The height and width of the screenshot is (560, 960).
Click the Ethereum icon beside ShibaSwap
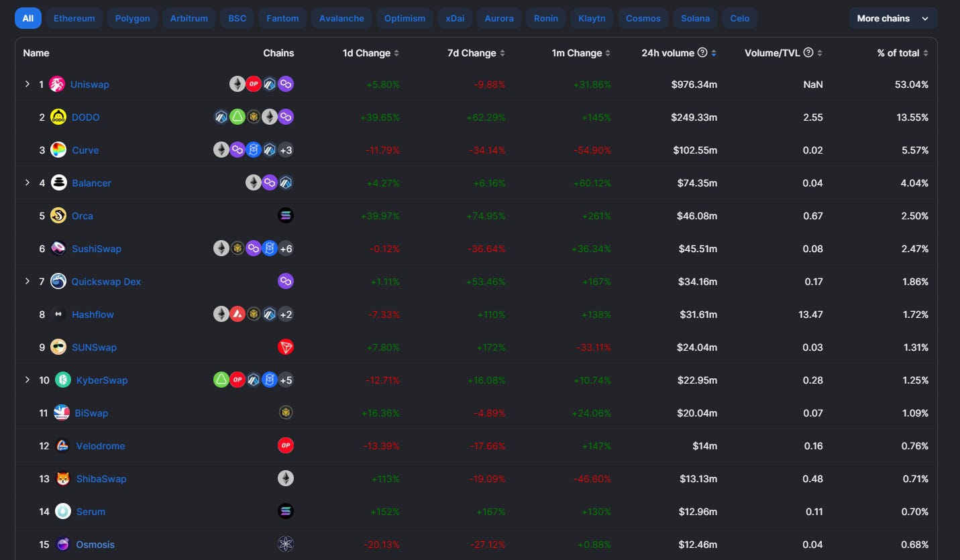(x=286, y=478)
